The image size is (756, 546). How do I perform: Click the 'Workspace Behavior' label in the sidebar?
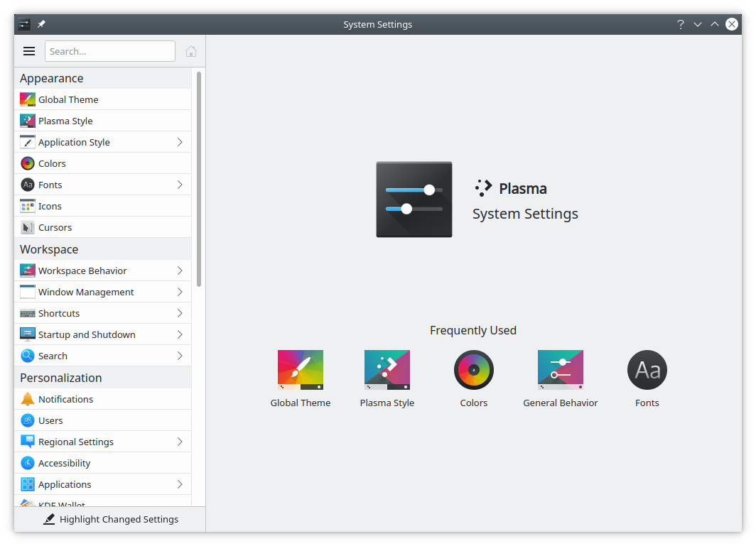point(82,271)
